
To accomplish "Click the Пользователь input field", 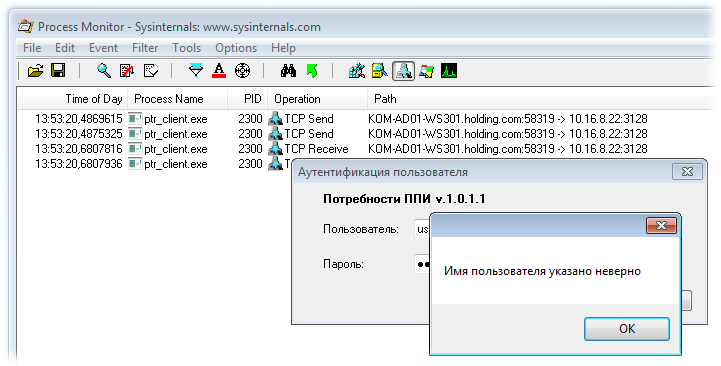I will pyautogui.click(x=422, y=229).
